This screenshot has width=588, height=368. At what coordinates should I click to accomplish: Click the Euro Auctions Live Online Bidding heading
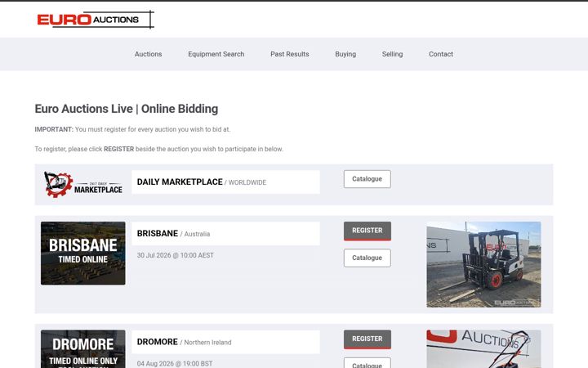127,109
